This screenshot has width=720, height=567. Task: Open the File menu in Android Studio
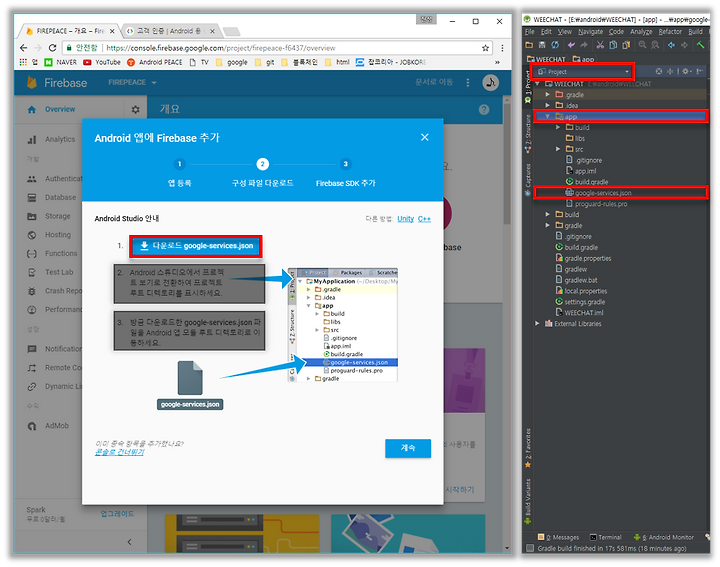(529, 32)
